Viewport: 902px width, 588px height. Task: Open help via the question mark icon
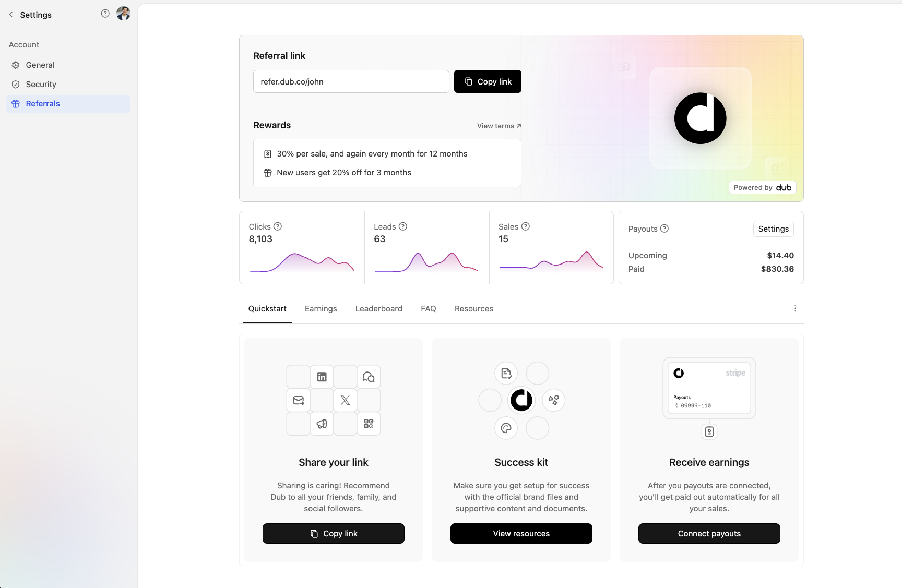point(105,14)
